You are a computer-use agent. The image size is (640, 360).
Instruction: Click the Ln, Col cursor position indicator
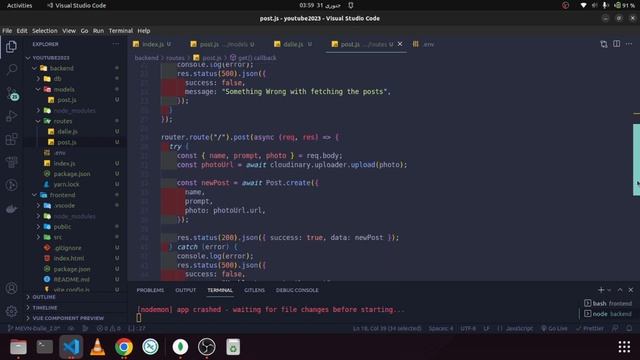point(387,328)
